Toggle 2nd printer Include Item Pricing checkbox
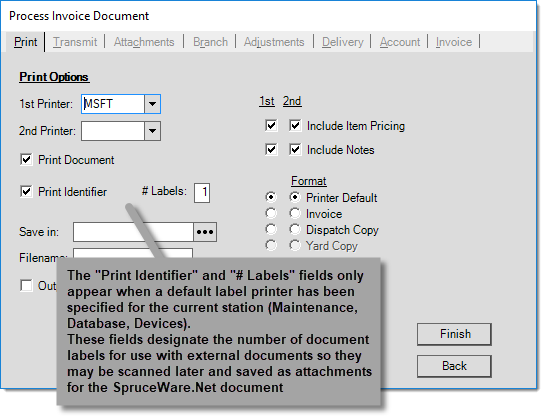 (295, 125)
